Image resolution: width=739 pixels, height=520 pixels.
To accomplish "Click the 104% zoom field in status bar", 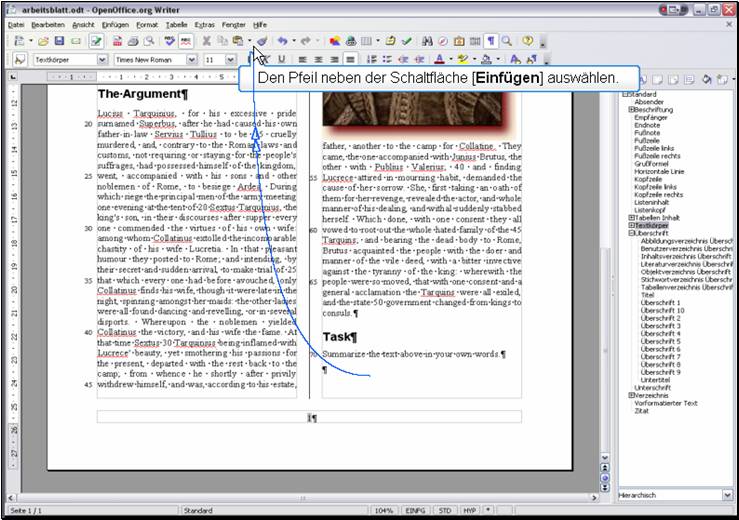I will tap(384, 511).
